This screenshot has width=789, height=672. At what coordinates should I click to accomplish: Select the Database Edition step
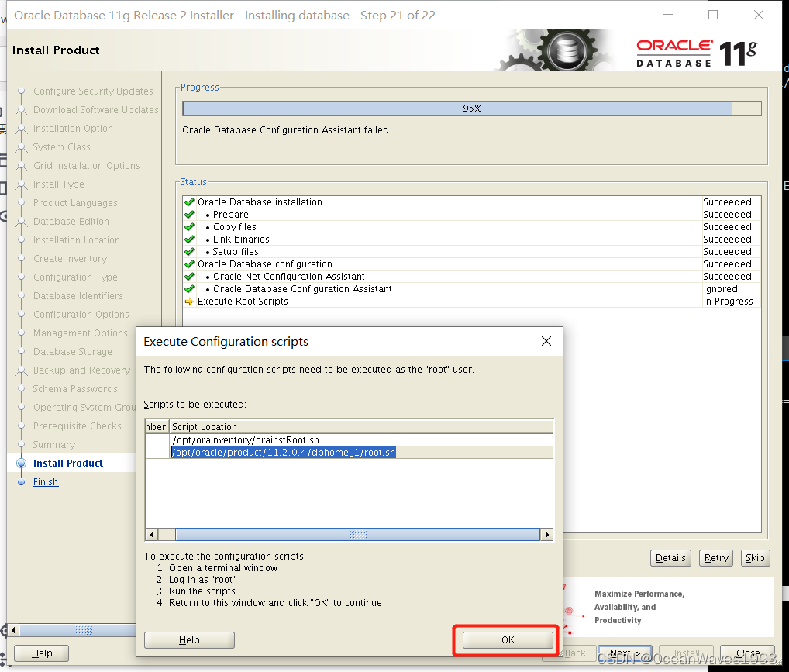[71, 221]
